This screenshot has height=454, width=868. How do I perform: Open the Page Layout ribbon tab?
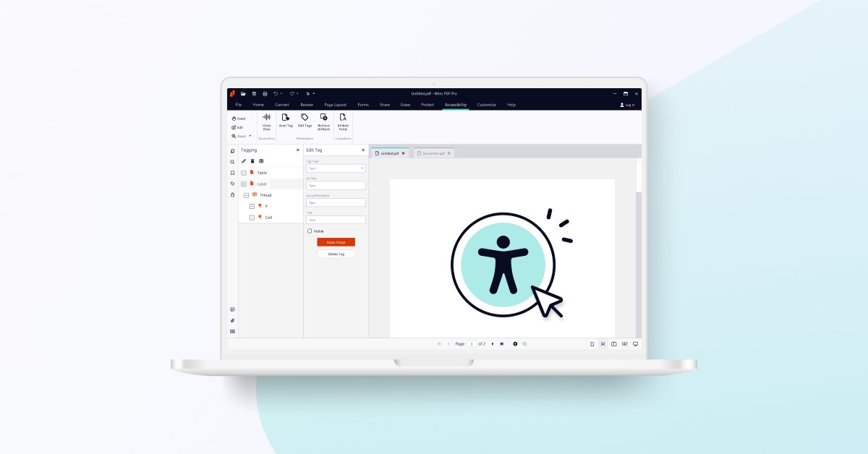[335, 105]
